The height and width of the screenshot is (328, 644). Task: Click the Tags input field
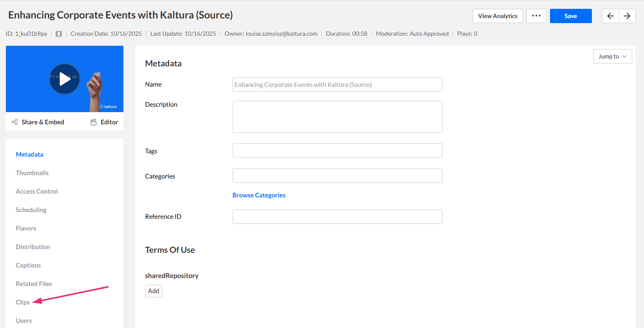point(338,150)
